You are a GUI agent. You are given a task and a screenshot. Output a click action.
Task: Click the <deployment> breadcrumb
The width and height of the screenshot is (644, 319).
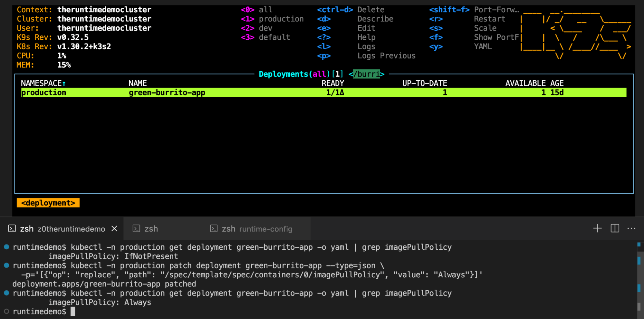(48, 203)
